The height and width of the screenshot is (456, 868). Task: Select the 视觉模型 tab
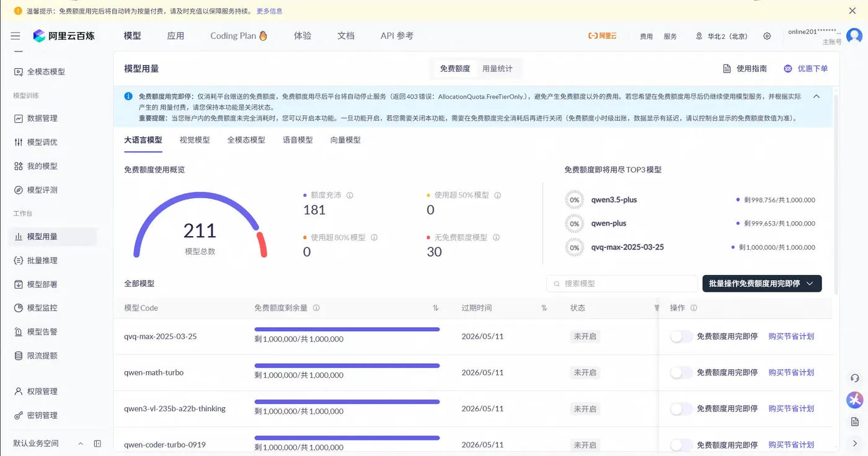(195, 140)
